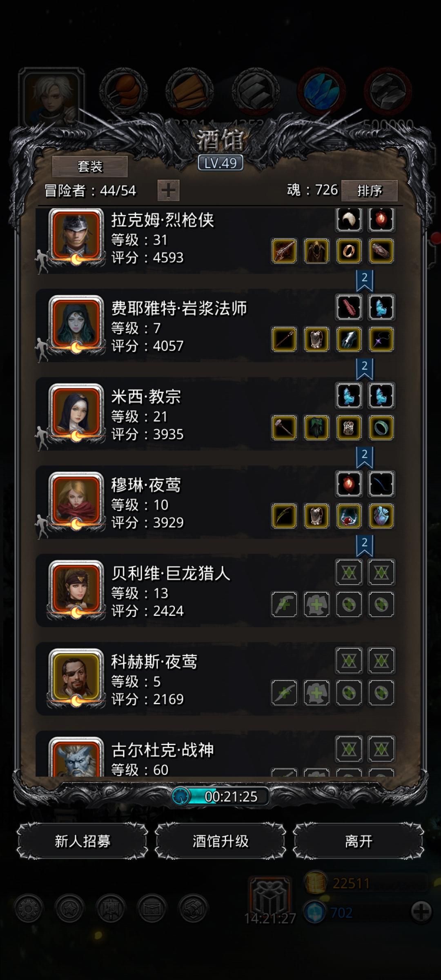Click the 酒馆升级 tavern upgrade button
Viewport: 441px width, 980px height.
pos(220,841)
